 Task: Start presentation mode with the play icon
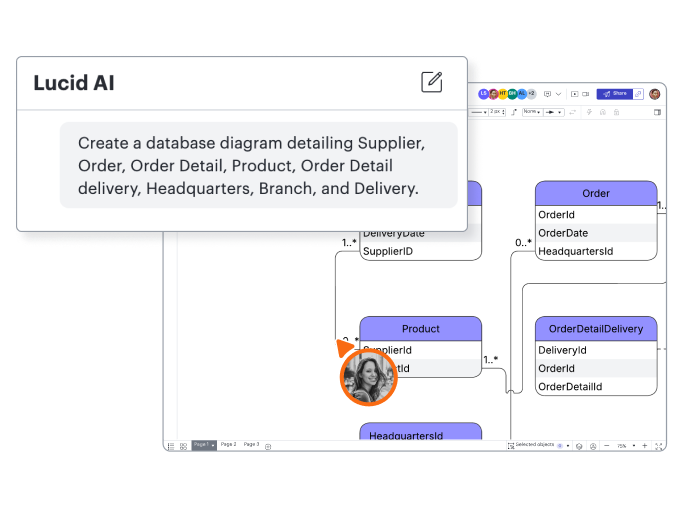pyautogui.click(x=575, y=94)
